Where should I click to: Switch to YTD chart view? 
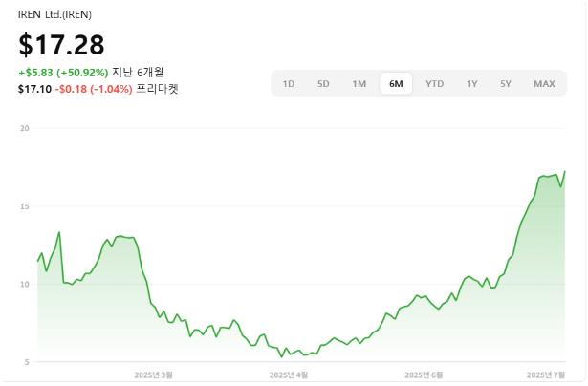[435, 83]
